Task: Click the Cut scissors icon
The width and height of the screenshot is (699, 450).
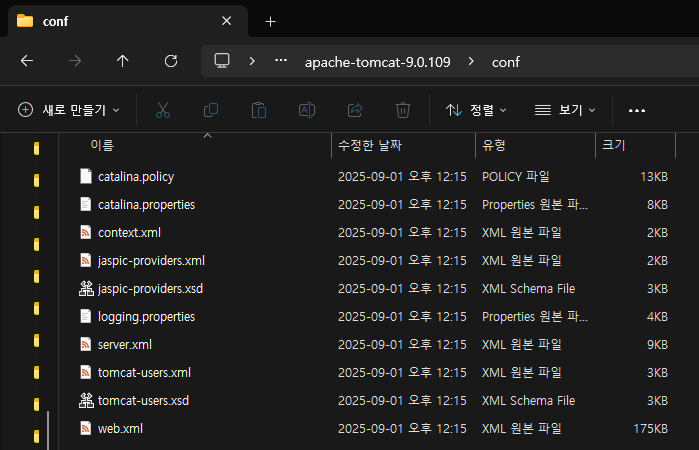Action: click(x=163, y=110)
